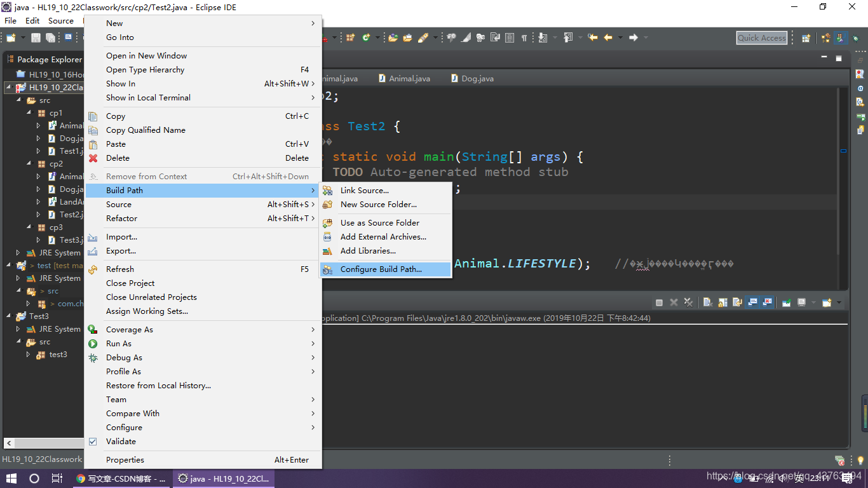Click Remove All Terminated Launches icon
Screen dimensions: 868x488
pyautogui.click(x=688, y=302)
